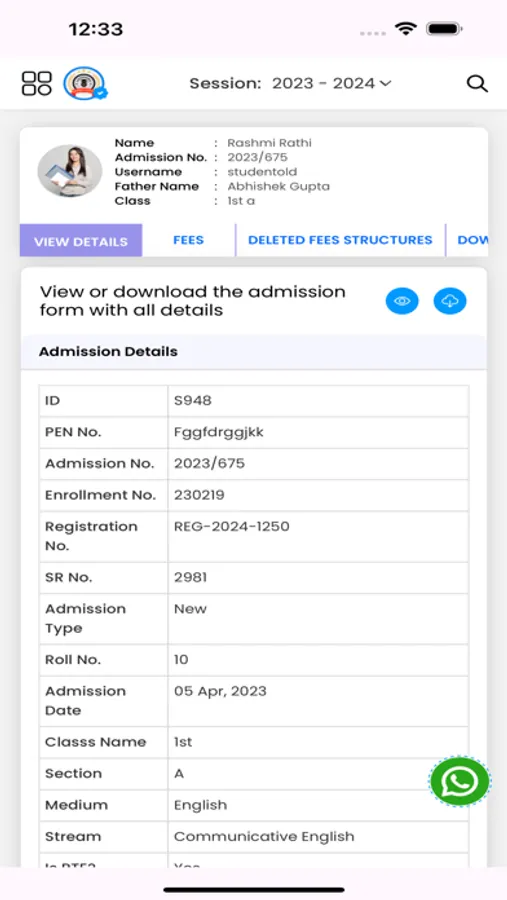Select PEN No. value Fggfdrggjkk

pos(219,432)
